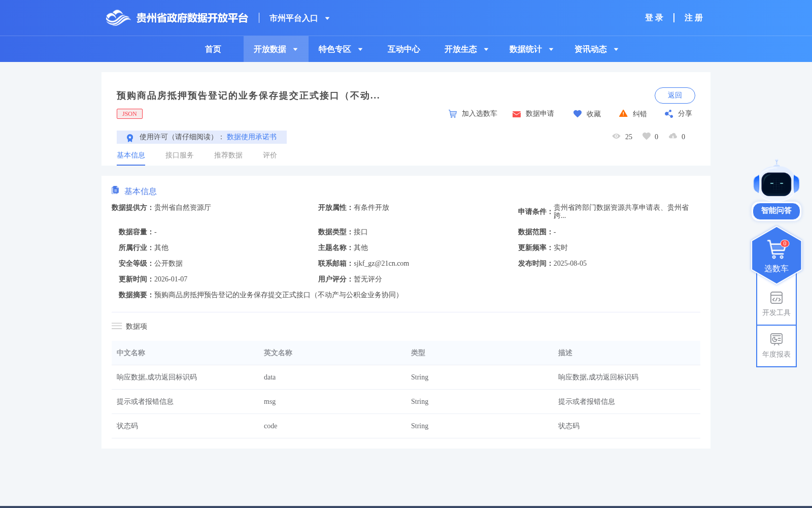The width and height of the screenshot is (812, 508).
Task: Click the 开放属性 value 有条件开放
Action: pyautogui.click(x=371, y=208)
